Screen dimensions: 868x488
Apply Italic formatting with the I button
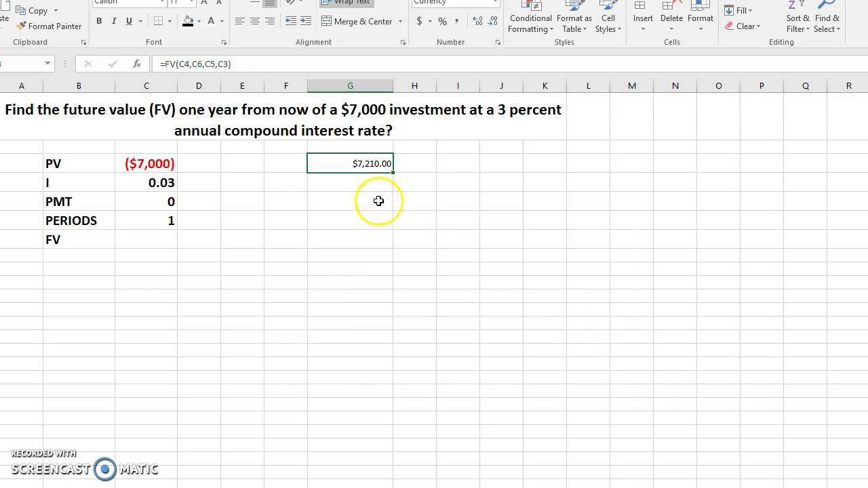[x=114, y=21]
